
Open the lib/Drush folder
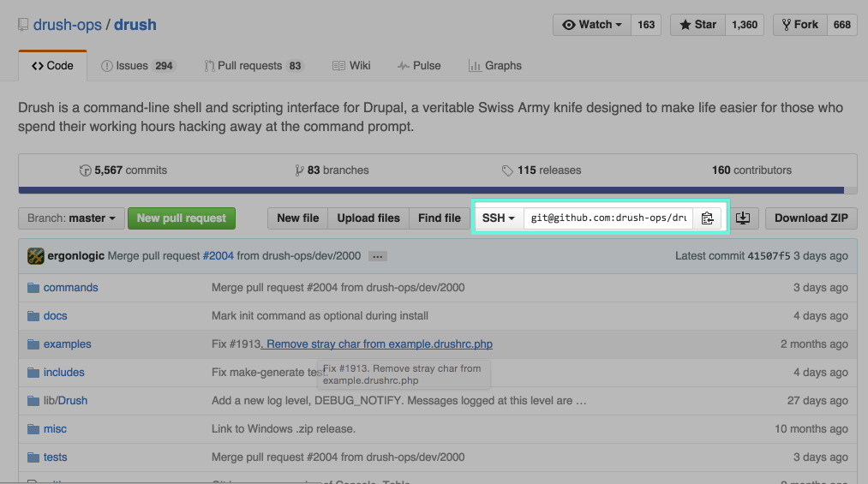65,400
